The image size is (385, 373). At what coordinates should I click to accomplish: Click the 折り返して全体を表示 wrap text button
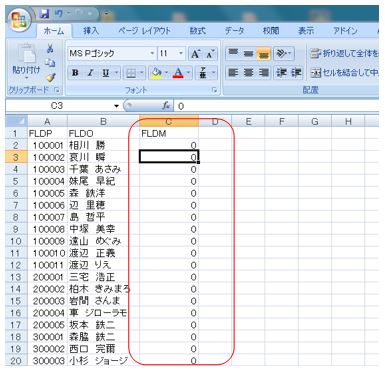coord(344,54)
